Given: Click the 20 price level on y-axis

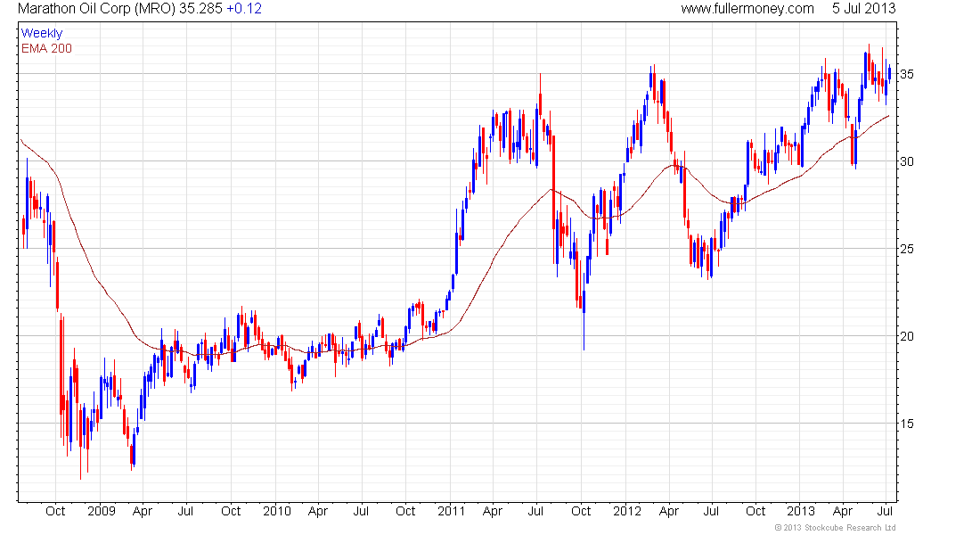Looking at the screenshot, I should pyautogui.click(x=909, y=336).
